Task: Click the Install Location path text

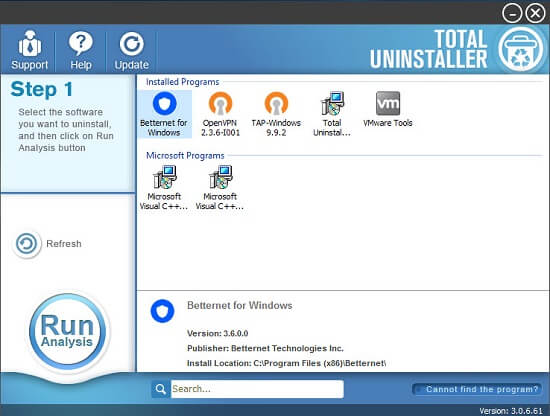Action: click(x=287, y=363)
